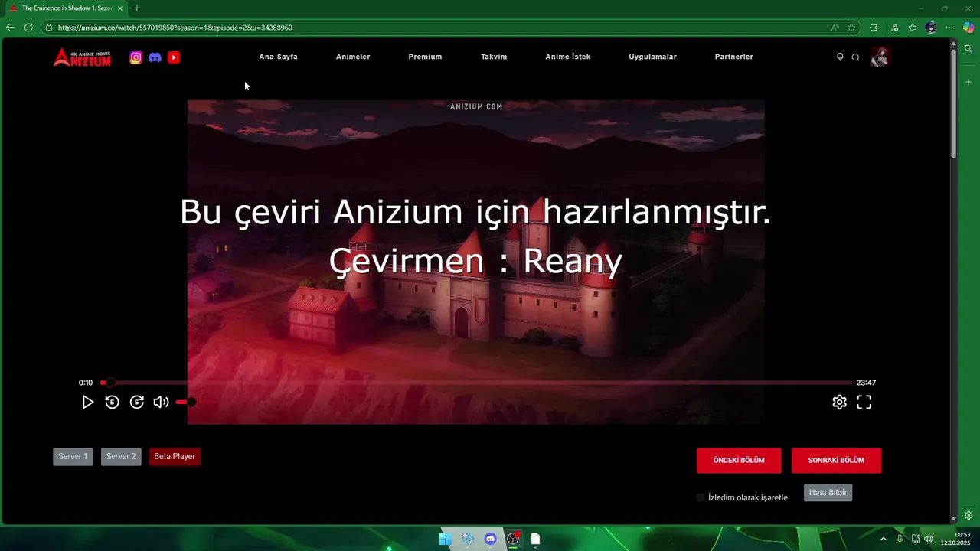This screenshot has height=551, width=980.
Task: Go to Ana Sayfa
Action: (278, 57)
